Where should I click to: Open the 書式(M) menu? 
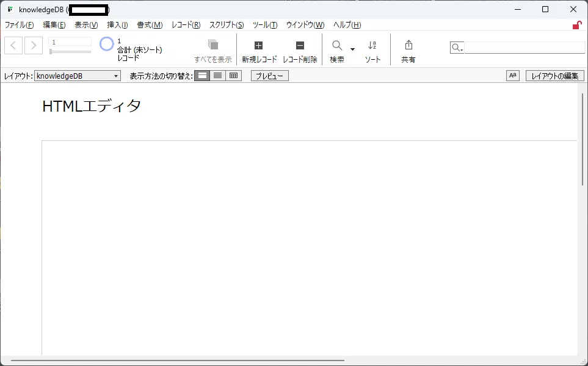coord(150,25)
